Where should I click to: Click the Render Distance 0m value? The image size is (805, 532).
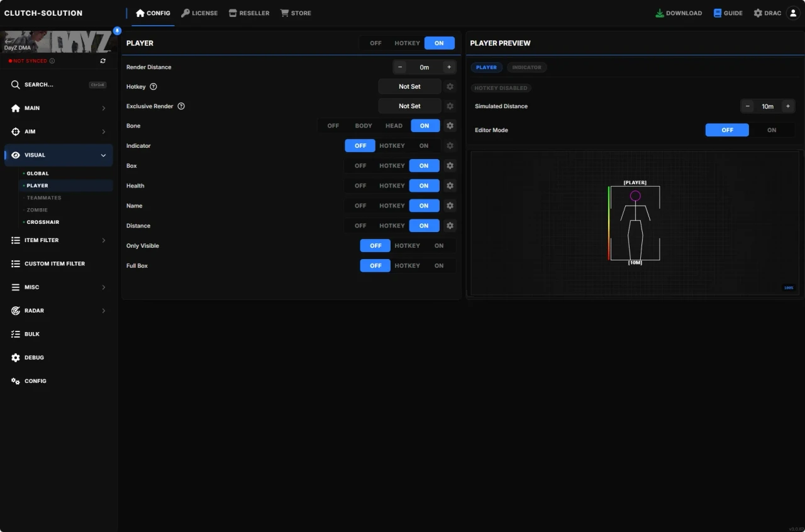[x=425, y=67]
